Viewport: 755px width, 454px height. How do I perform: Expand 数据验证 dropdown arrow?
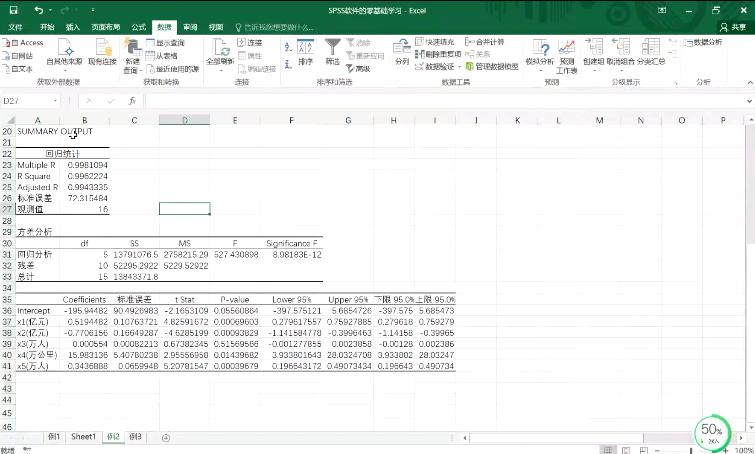[x=459, y=66]
